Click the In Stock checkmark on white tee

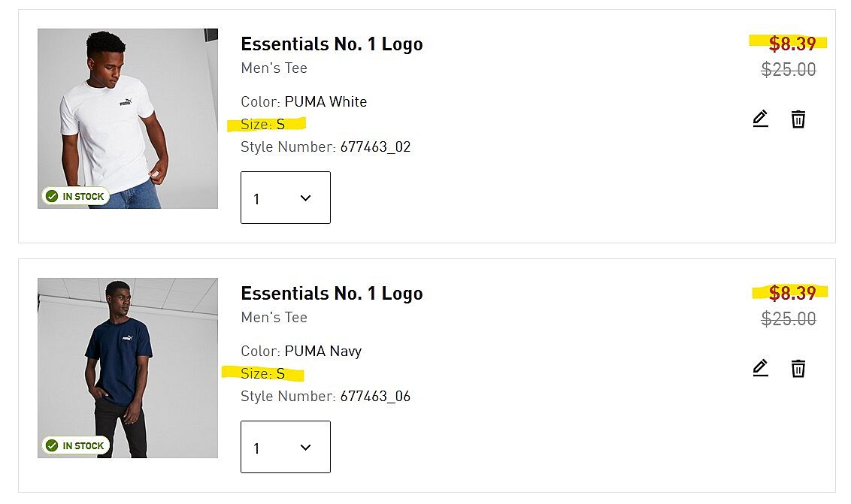[x=52, y=196]
